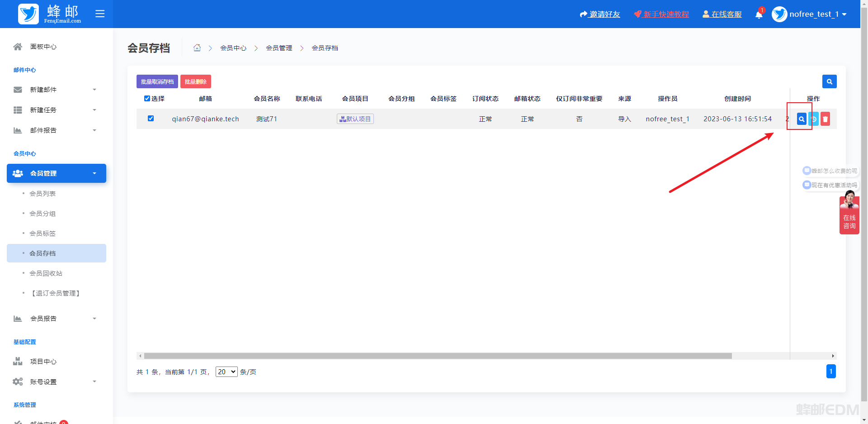Click 会员中心 in the breadcrumb

233,48
